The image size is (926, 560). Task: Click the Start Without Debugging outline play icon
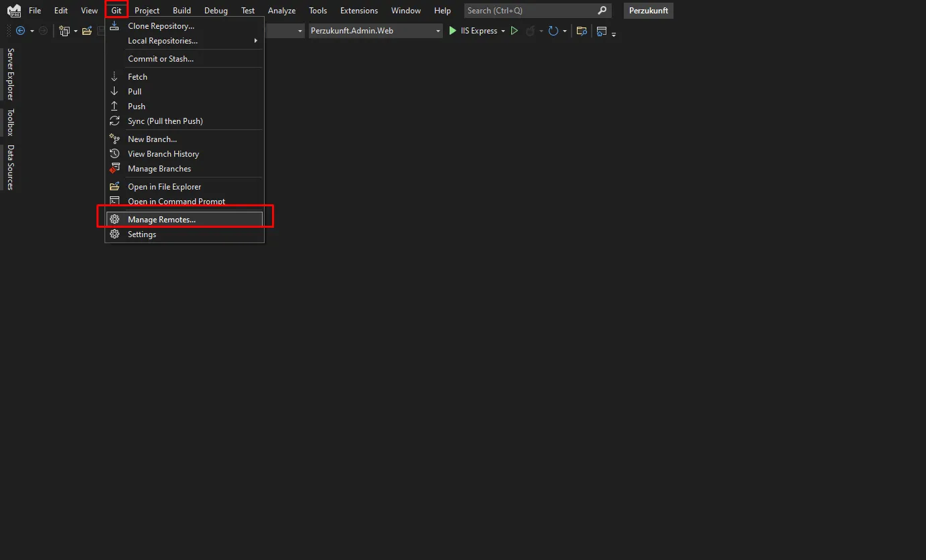coord(514,31)
